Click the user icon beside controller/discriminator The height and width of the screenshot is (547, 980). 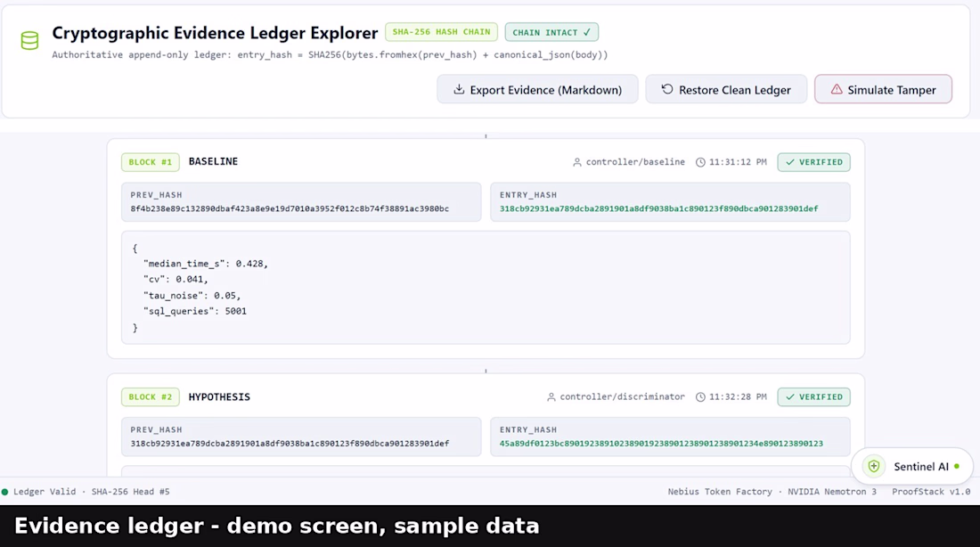coord(551,397)
